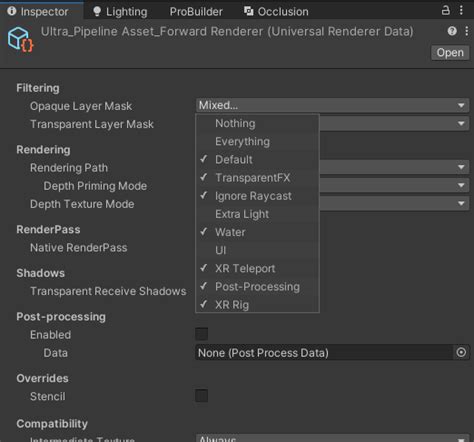
Task: Open the Rendering Path dropdown
Action: click(x=394, y=167)
